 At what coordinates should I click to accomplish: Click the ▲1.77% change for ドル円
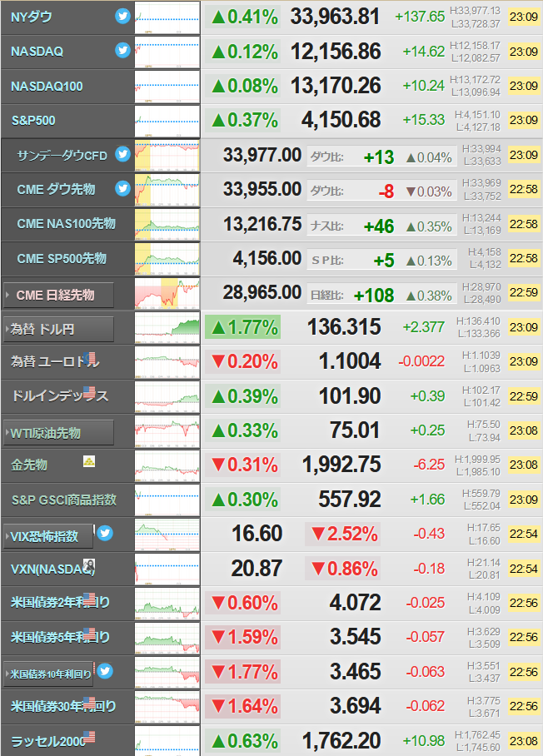(243, 327)
